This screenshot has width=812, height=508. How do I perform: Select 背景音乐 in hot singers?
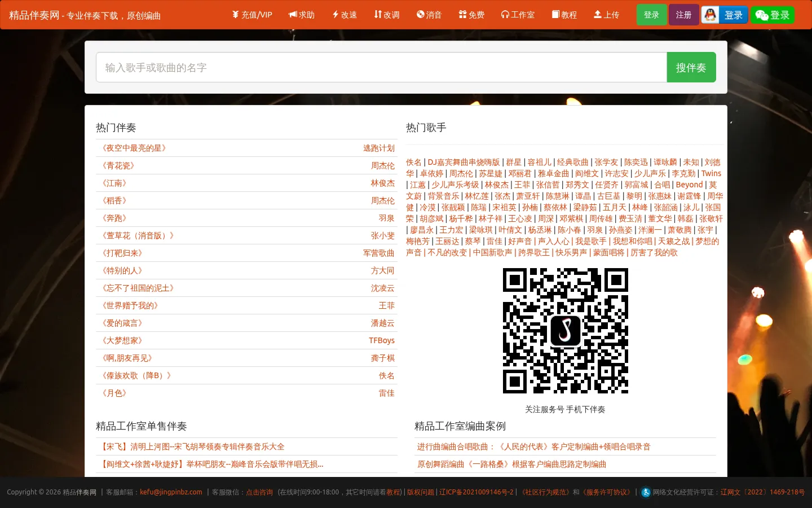pyautogui.click(x=443, y=196)
